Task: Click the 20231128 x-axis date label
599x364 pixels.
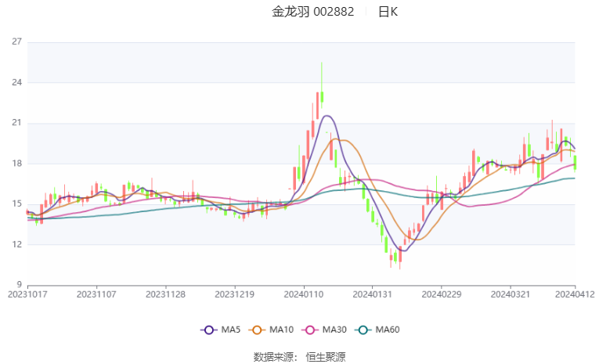Action: point(165,294)
